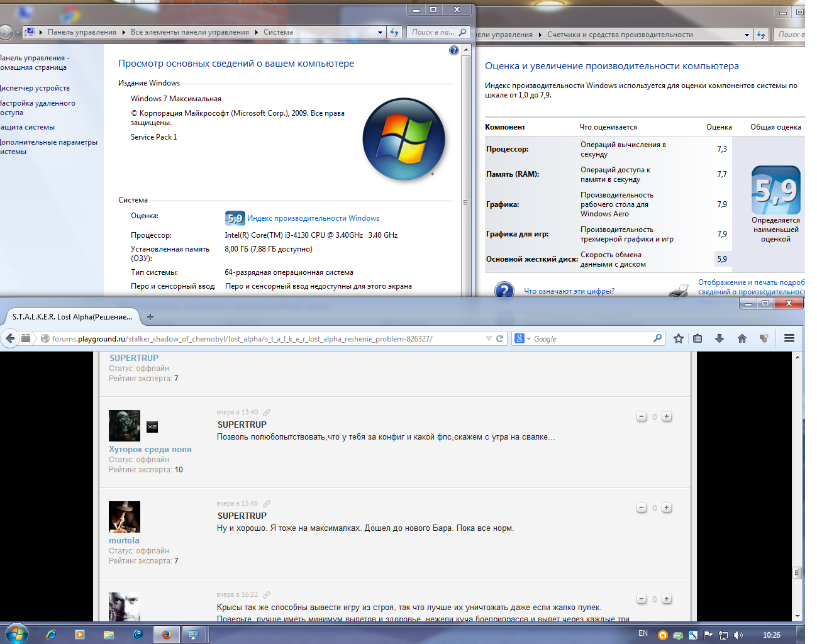
Task: Click 'Система' breadcrumb in address bar
Action: [x=278, y=32]
